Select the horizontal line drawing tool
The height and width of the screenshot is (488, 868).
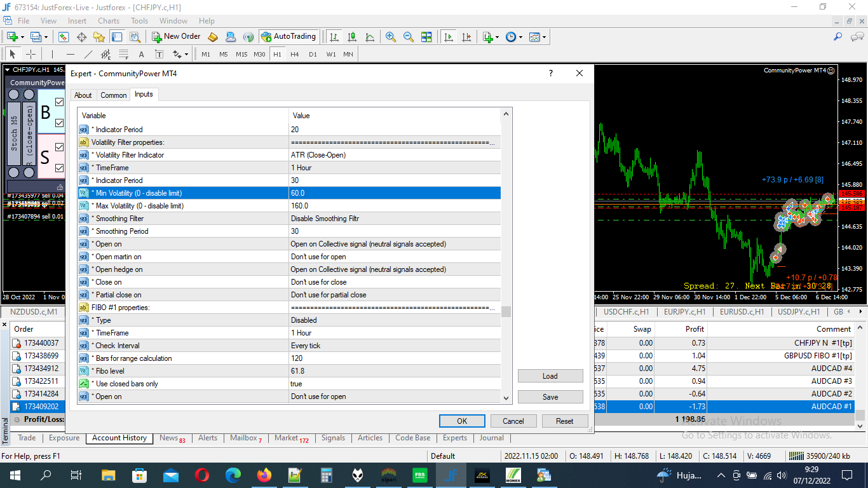click(70, 54)
